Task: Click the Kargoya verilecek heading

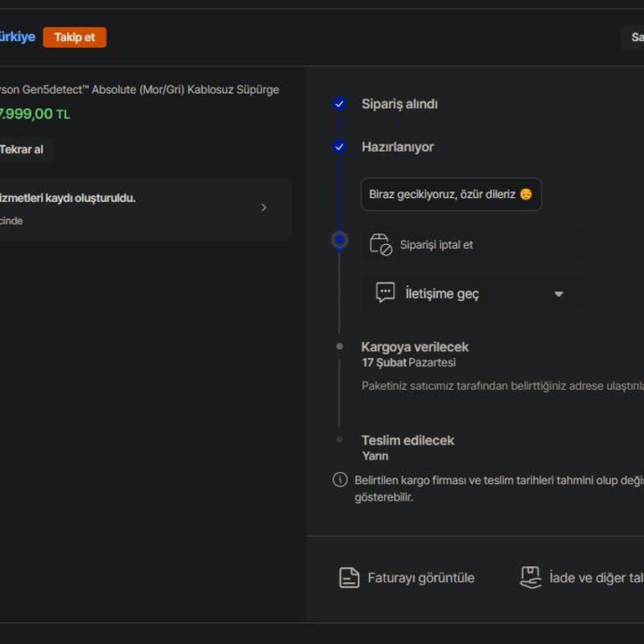Action: (x=414, y=347)
